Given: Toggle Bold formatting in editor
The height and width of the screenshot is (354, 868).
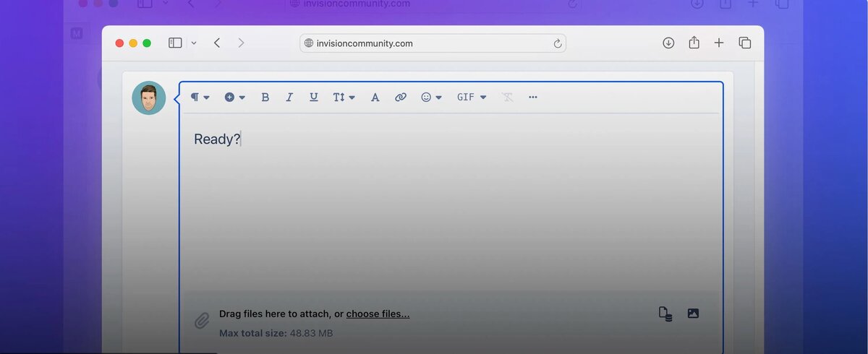Looking at the screenshot, I should tap(265, 97).
